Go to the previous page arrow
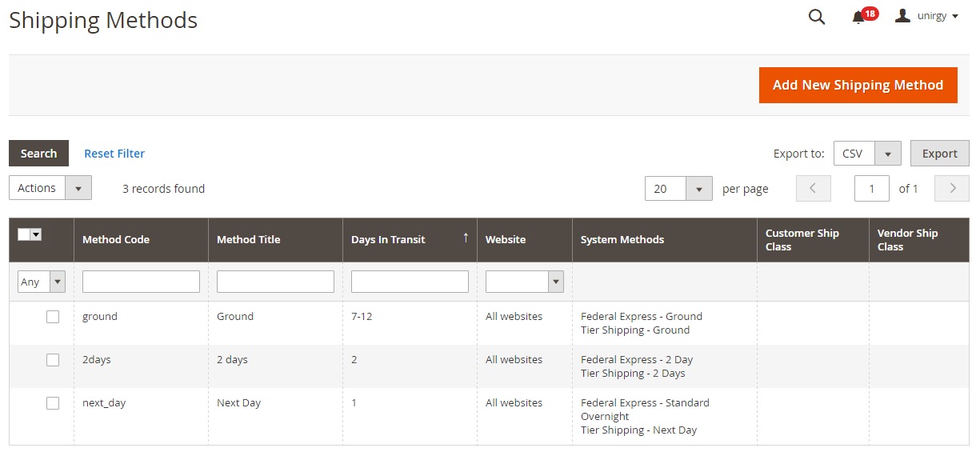This screenshot has width=980, height=452. 813,189
